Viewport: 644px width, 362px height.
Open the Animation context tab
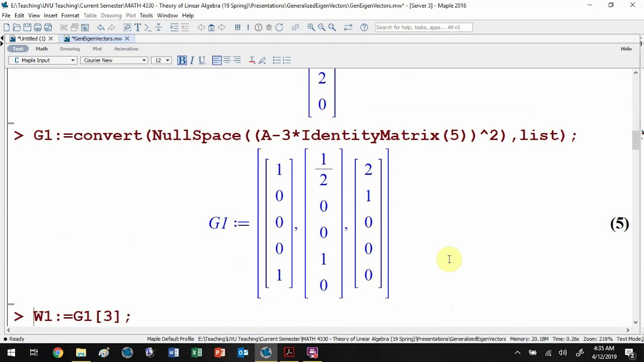click(126, 49)
